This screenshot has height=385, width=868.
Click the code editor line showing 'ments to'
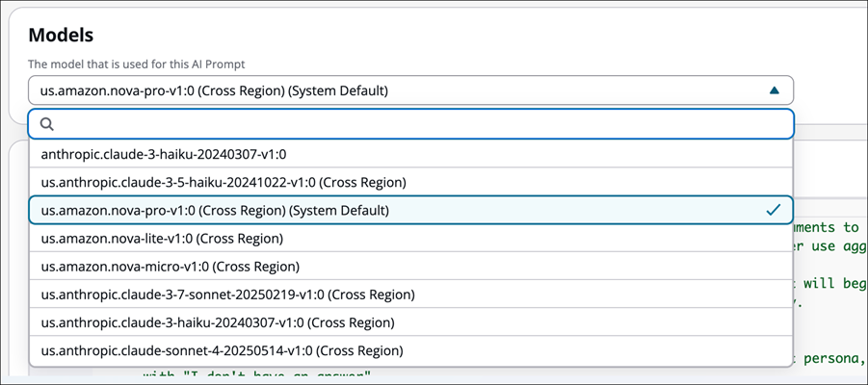click(x=829, y=228)
